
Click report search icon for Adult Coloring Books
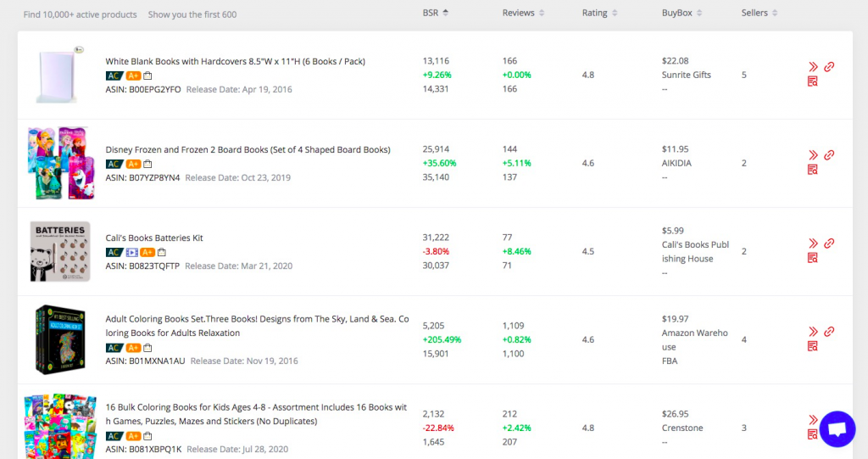point(813,346)
